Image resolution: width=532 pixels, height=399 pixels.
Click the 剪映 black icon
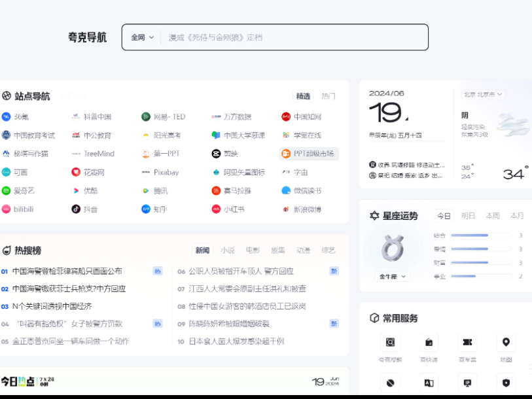pos(216,154)
